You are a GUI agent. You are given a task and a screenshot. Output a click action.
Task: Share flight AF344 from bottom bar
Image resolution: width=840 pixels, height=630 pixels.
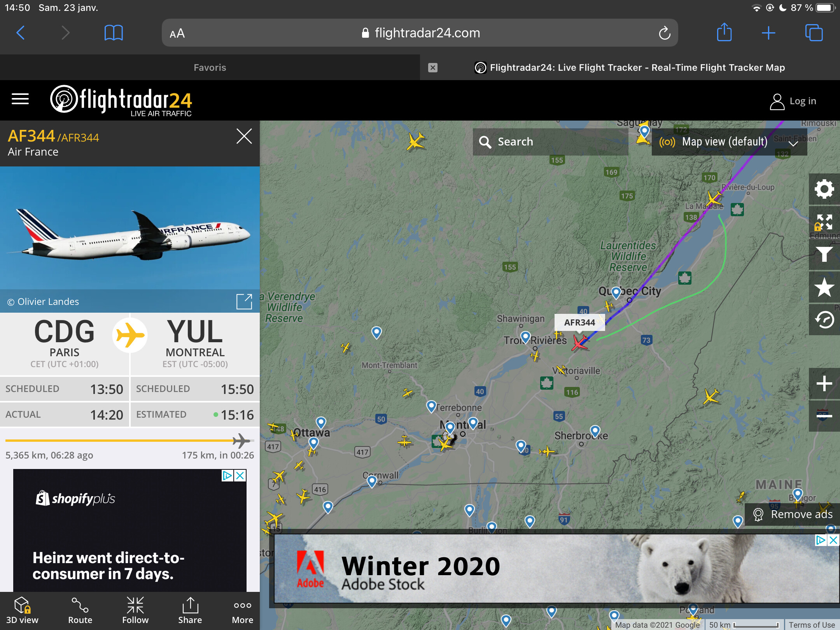(x=190, y=611)
